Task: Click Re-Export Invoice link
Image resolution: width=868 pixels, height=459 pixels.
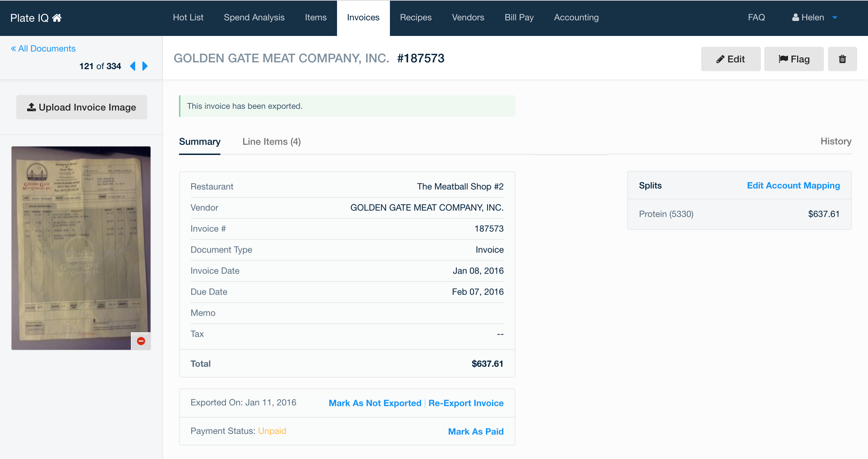Action: [466, 403]
